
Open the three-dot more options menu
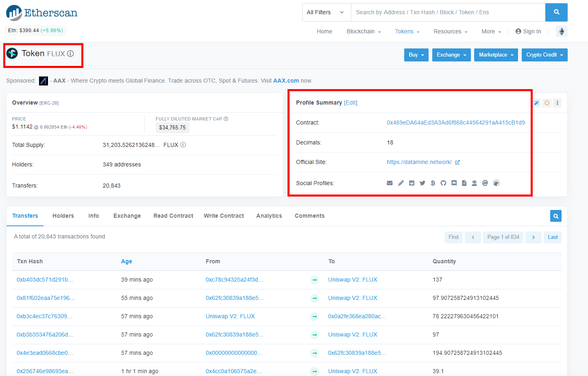pyautogui.click(x=558, y=103)
